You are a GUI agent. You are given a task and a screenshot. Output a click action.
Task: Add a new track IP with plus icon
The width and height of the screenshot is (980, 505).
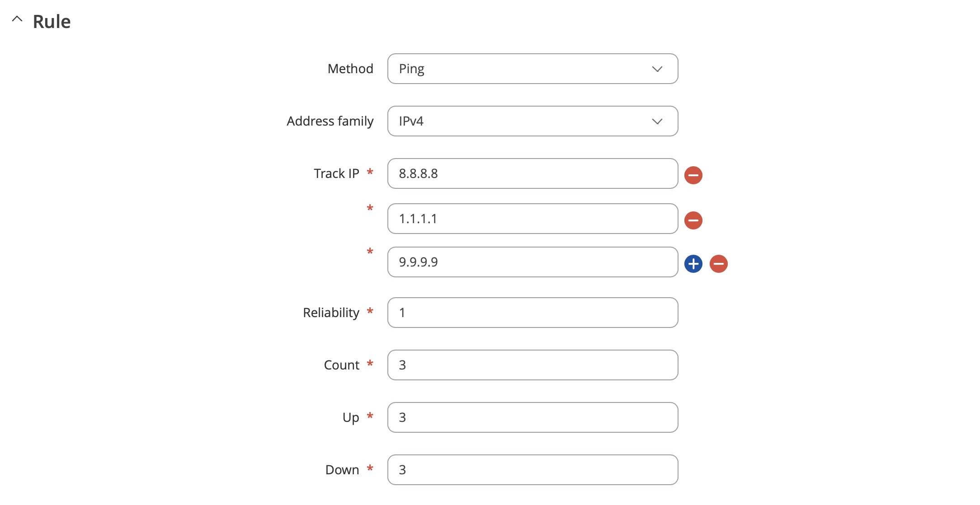(x=693, y=264)
